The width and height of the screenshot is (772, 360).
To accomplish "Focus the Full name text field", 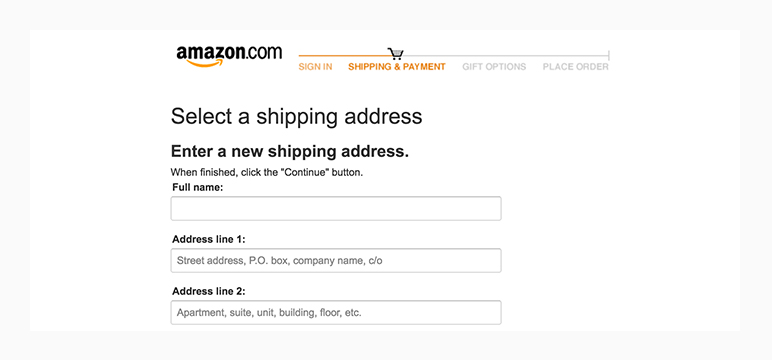I will (x=336, y=208).
